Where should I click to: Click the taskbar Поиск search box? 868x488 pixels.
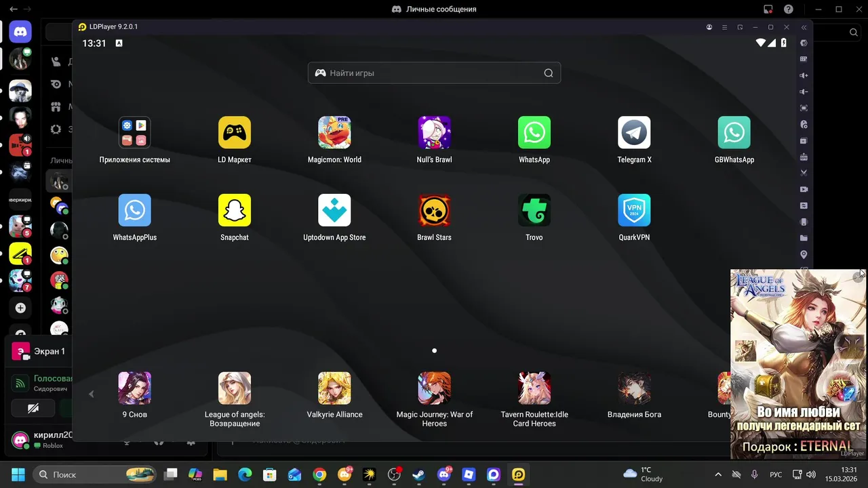[x=95, y=474]
